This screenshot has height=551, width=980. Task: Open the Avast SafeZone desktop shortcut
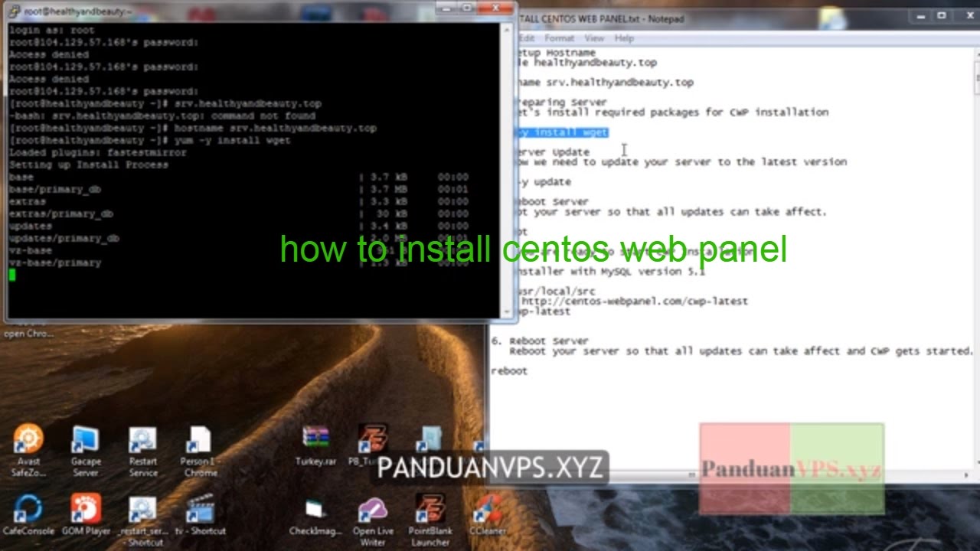[28, 450]
